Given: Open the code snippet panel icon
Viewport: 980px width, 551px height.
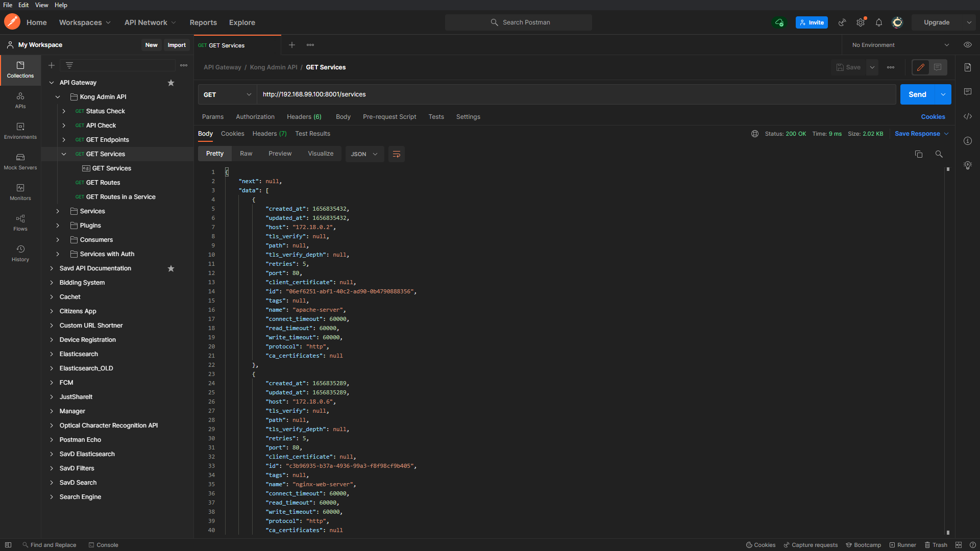Looking at the screenshot, I should pos(968,116).
